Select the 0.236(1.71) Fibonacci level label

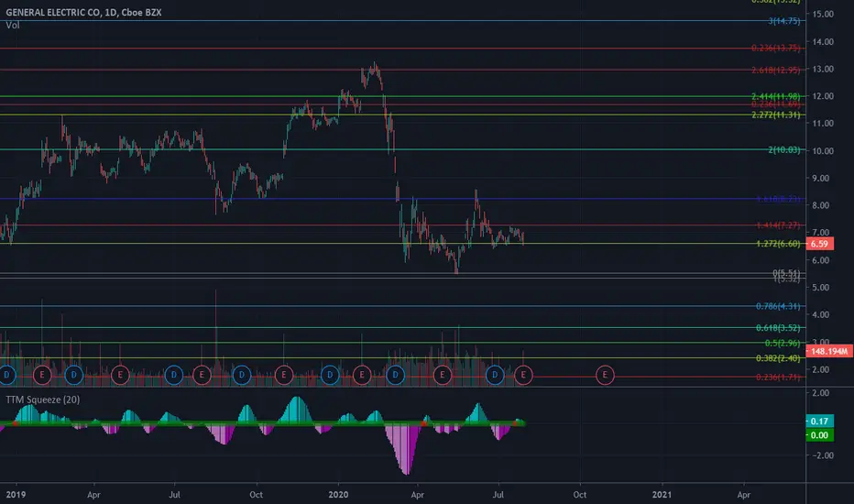pos(778,377)
